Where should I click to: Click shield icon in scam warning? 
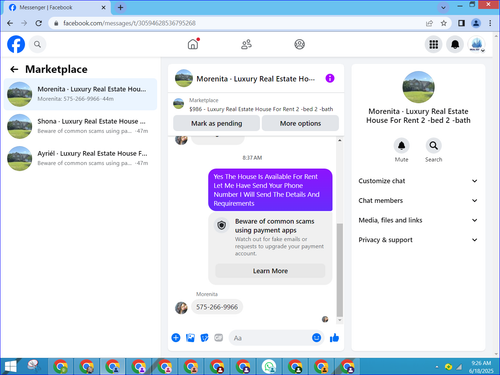(221, 226)
